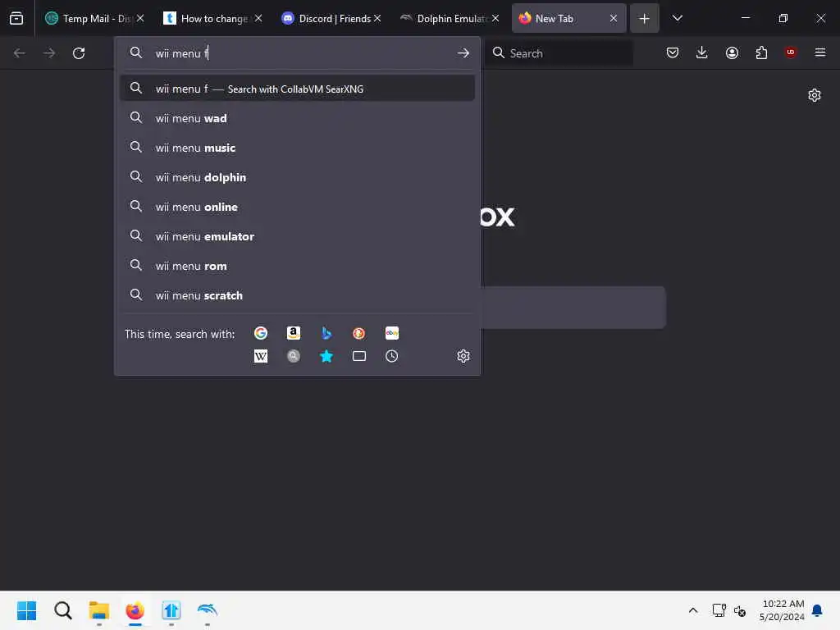Show hidden system tray icons
This screenshot has height=630, width=840.
tap(692, 610)
